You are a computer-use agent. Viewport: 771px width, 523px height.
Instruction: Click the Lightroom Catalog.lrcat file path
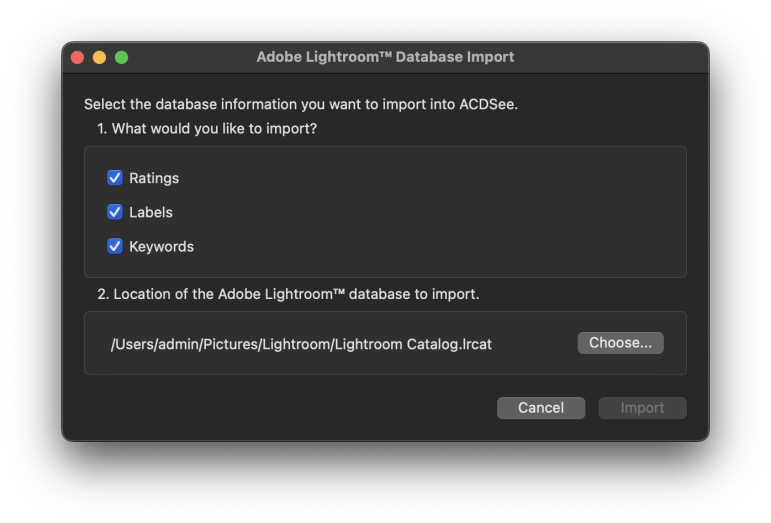301,344
